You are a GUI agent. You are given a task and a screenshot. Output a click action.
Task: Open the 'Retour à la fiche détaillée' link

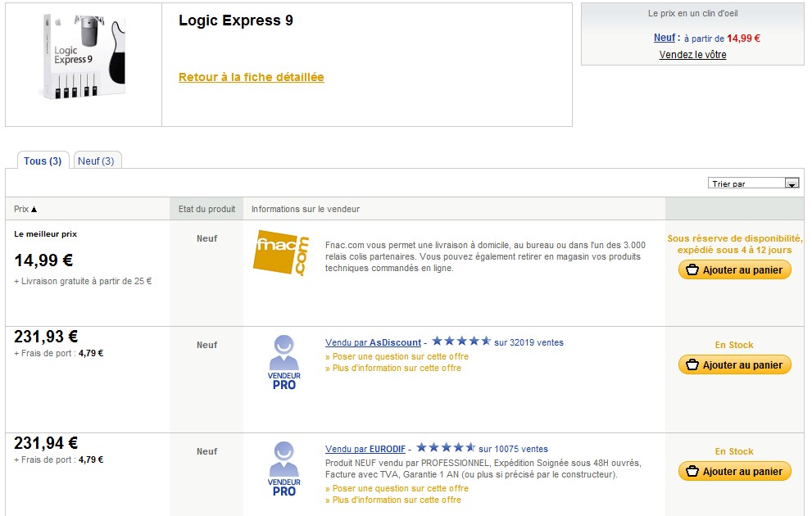tap(252, 77)
